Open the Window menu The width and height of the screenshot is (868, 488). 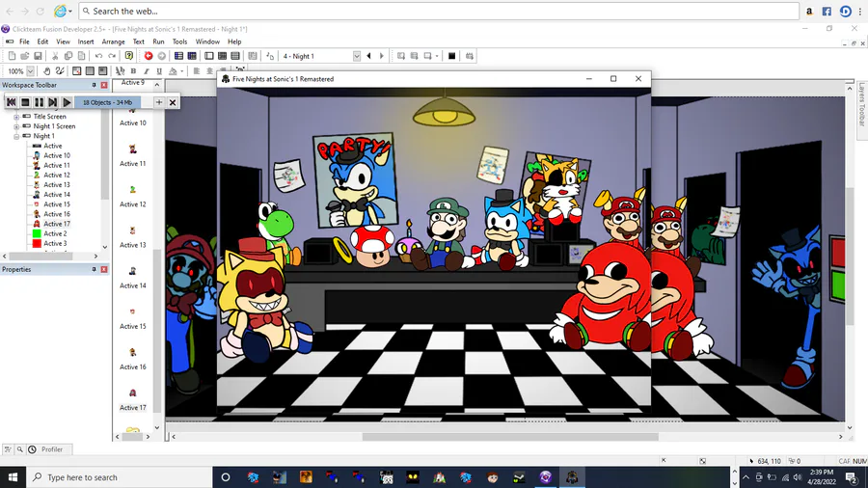pyautogui.click(x=207, y=41)
